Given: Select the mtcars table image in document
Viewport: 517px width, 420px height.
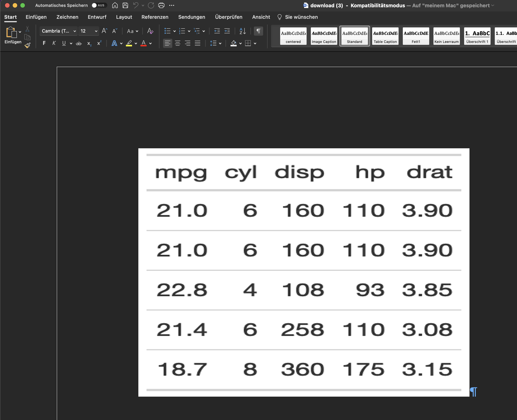Looking at the screenshot, I should point(304,272).
